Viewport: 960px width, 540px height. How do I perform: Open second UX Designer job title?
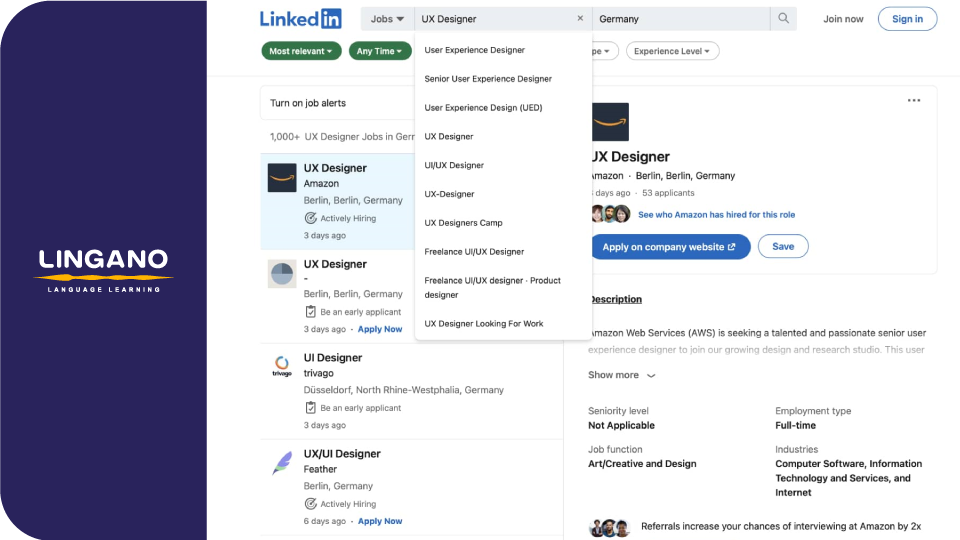335,264
